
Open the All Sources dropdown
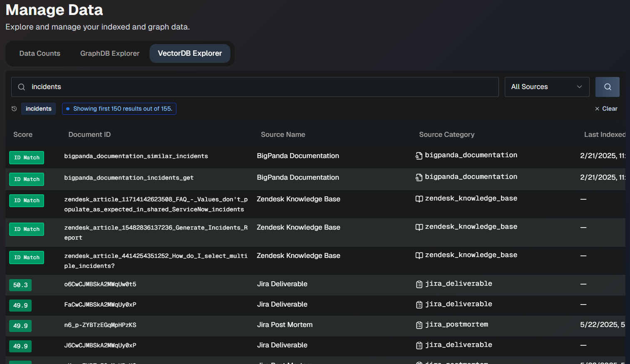[546, 87]
